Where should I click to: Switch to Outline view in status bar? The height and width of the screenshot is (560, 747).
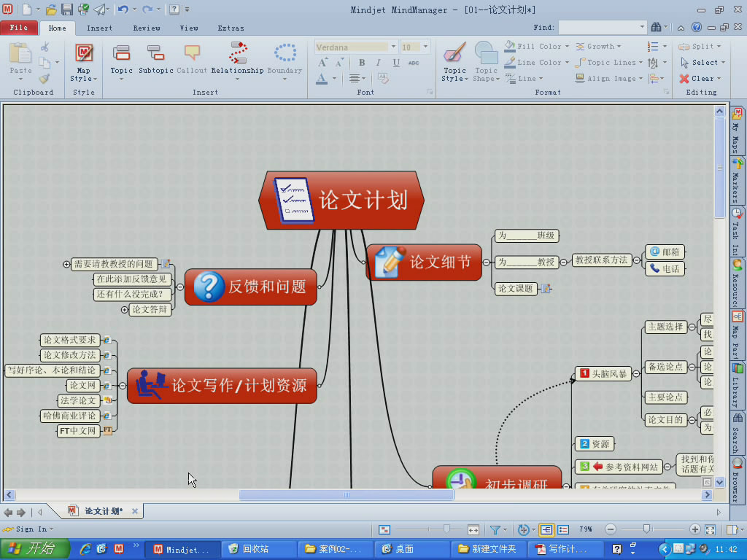pos(563,529)
